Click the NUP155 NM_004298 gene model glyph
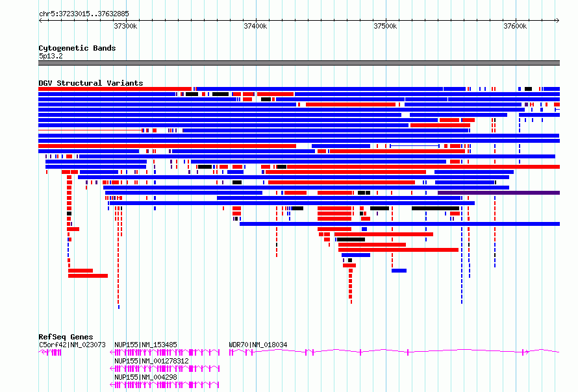This screenshot has width=578, height=392. tap(165, 385)
